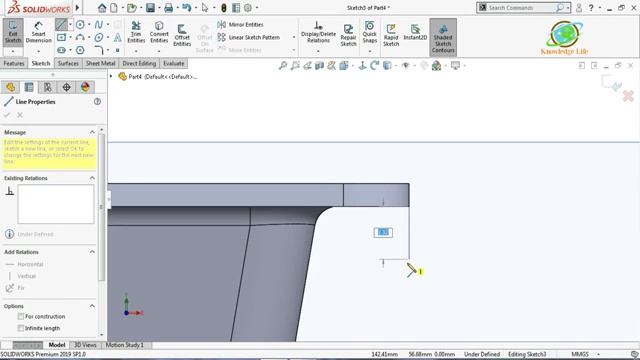Click Mirror Entities

[240, 24]
